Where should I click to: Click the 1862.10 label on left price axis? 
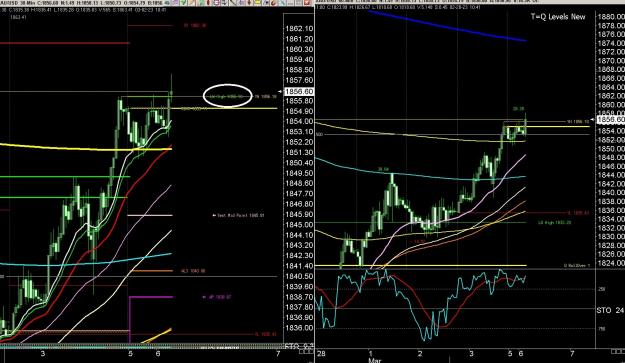299,28
